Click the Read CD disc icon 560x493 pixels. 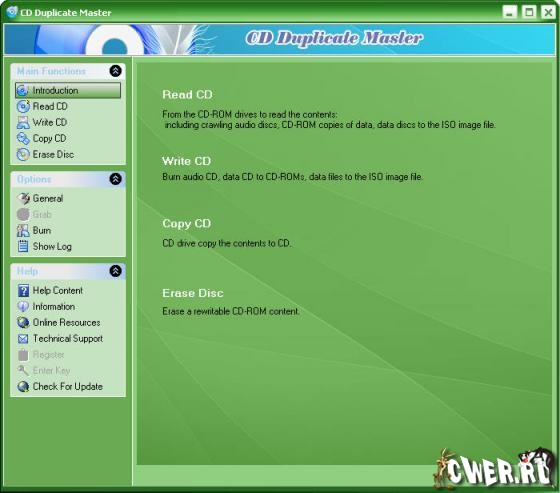(23, 106)
